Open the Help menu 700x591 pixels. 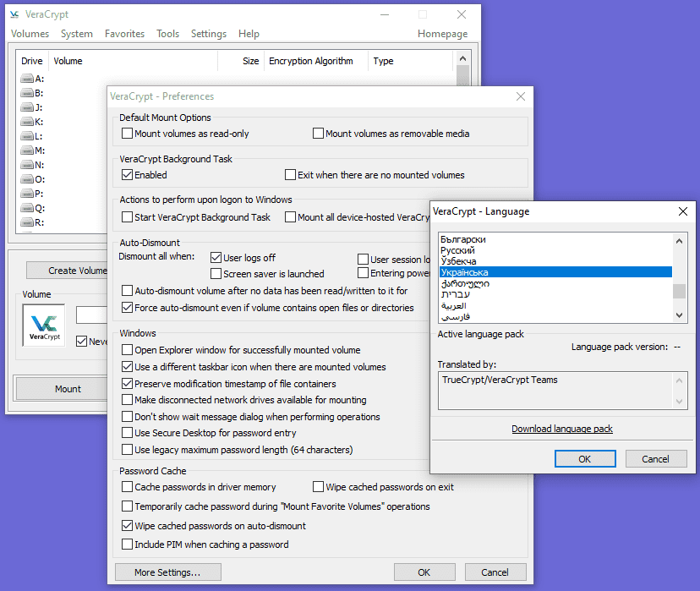point(249,34)
